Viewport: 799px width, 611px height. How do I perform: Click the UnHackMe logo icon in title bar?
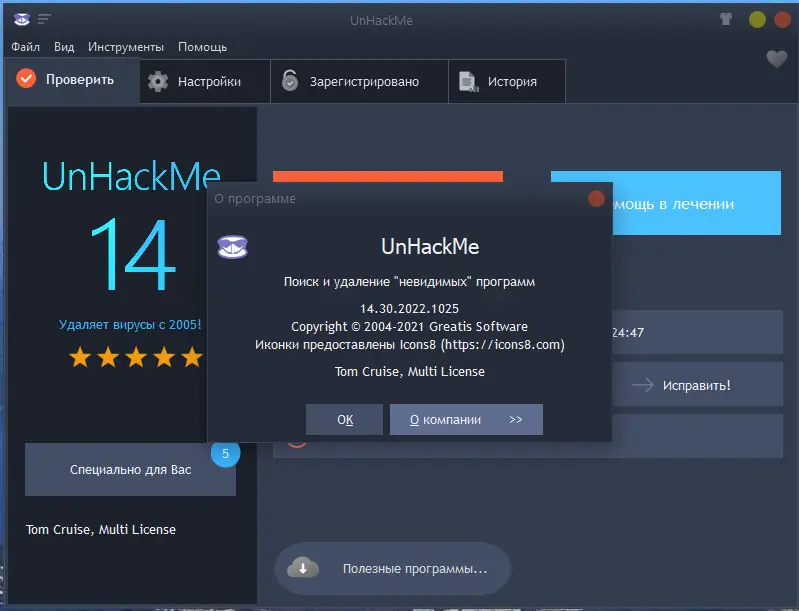pyautogui.click(x=21, y=19)
